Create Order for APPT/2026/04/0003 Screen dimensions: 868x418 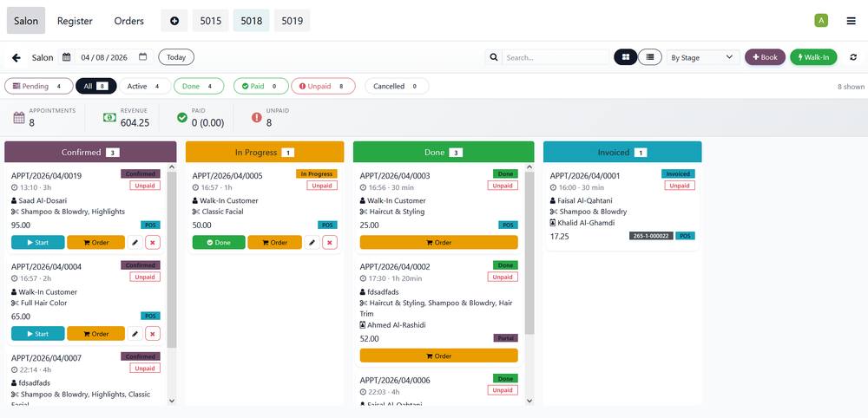point(439,242)
